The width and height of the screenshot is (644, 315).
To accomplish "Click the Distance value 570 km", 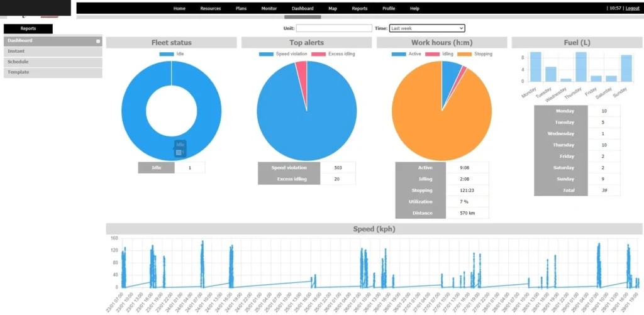I will (x=467, y=213).
